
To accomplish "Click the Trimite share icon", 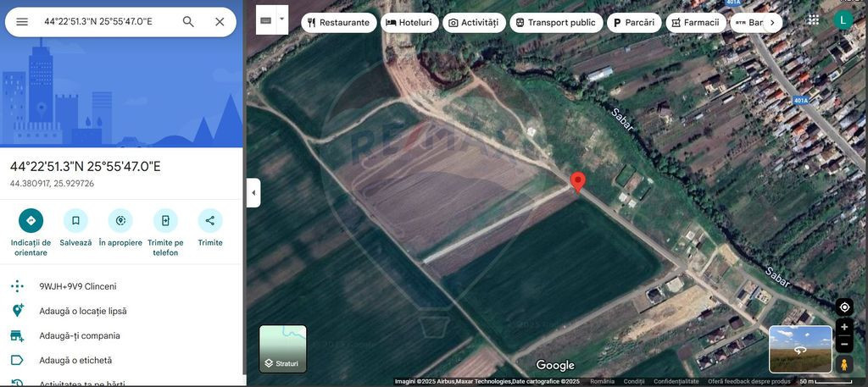I will (209, 221).
